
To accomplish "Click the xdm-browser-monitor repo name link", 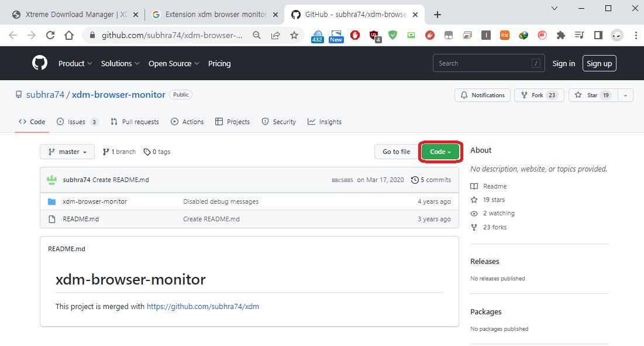I will tap(119, 94).
